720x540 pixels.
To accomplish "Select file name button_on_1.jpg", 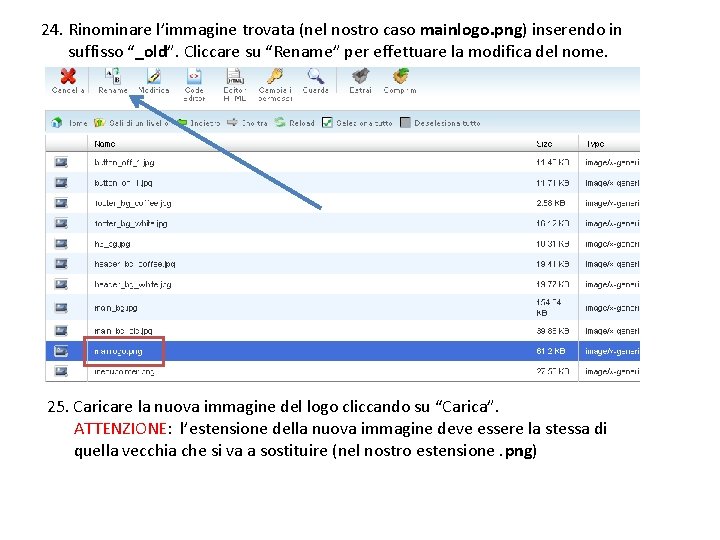I will [x=123, y=183].
